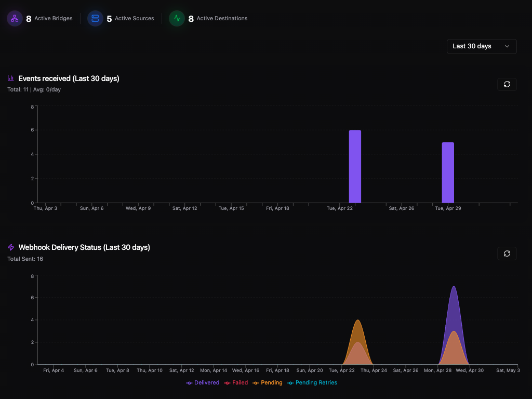The height and width of the screenshot is (399, 532).
Task: Toggle the Delivered series in the legend
Action: click(x=203, y=382)
